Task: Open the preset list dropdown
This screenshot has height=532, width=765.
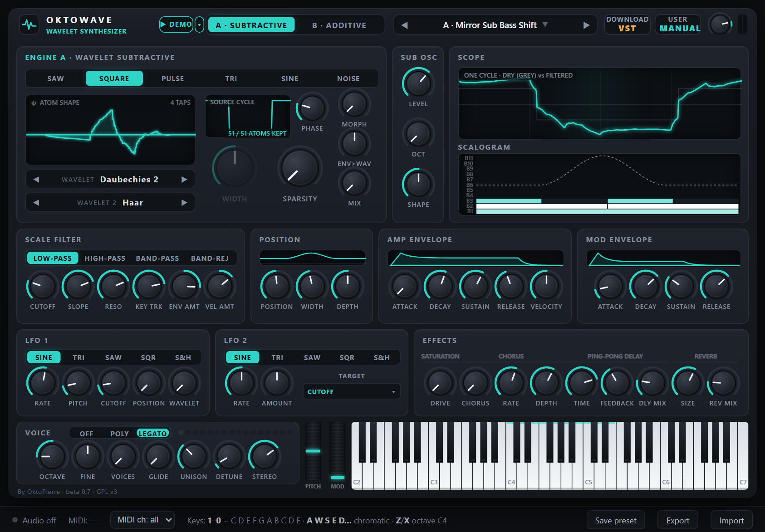Action: coord(495,25)
